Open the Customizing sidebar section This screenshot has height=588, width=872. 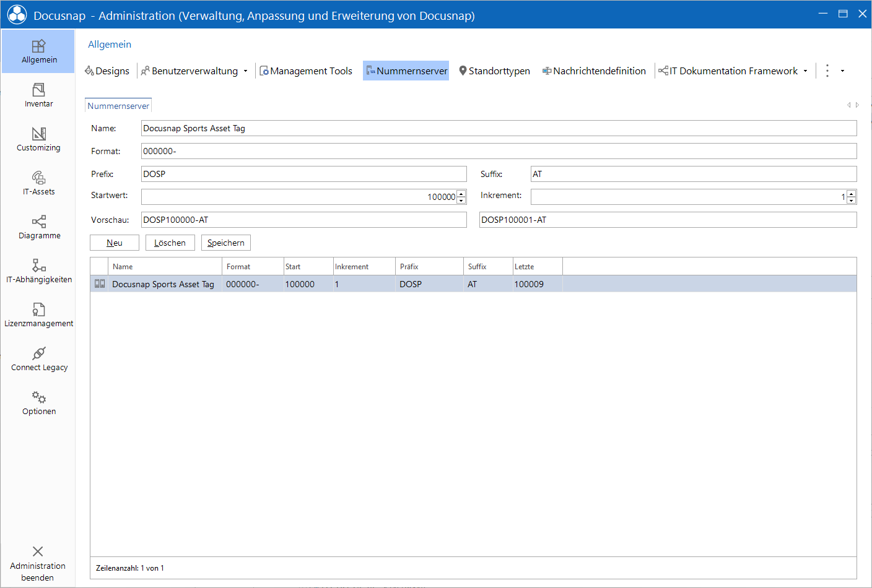tap(38, 139)
